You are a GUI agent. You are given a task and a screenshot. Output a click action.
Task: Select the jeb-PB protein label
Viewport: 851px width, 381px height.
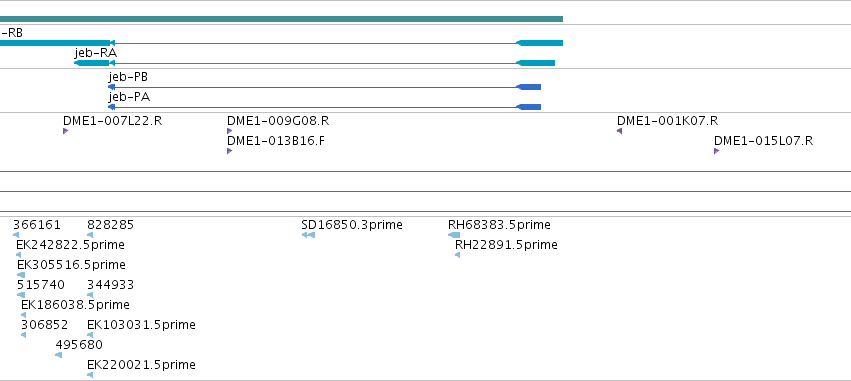coord(128,77)
